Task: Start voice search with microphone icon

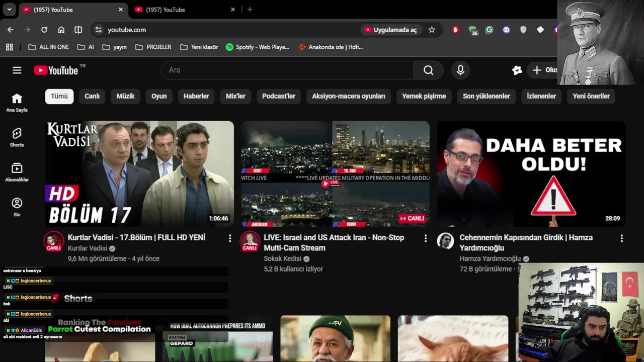Action: click(460, 70)
